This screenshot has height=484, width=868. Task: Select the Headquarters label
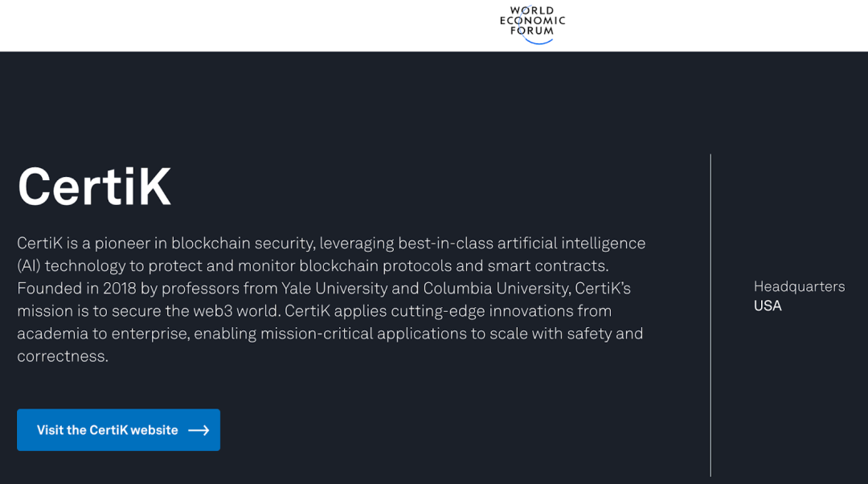point(799,286)
